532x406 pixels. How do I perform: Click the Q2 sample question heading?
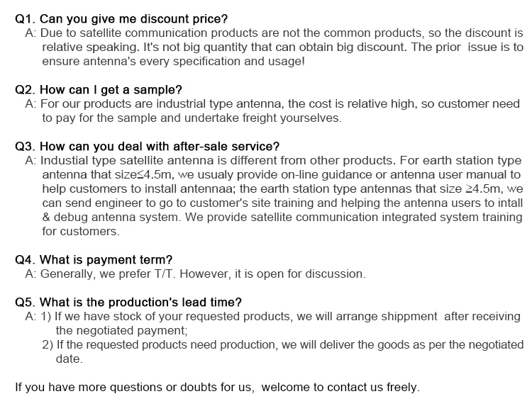tap(98, 90)
